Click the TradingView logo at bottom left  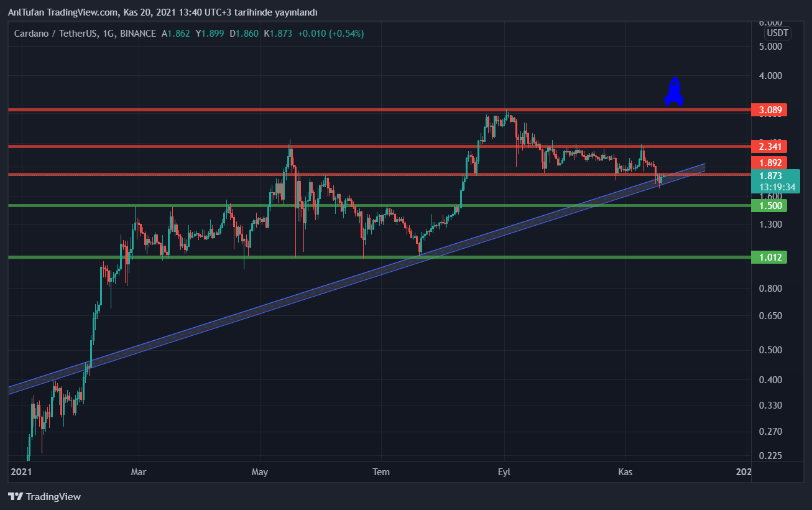pyautogui.click(x=44, y=496)
